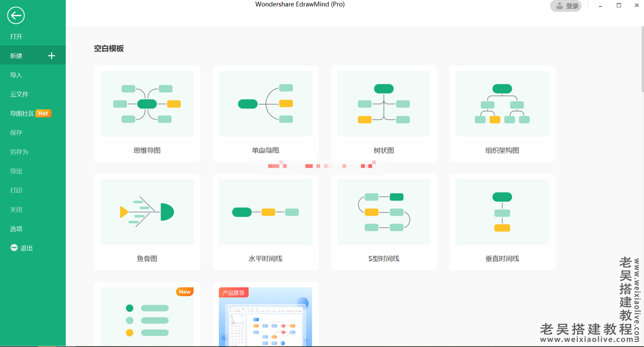This screenshot has width=644, height=347.
Task: Click the Hot badge beside 导图社区
Action: pos(43,113)
